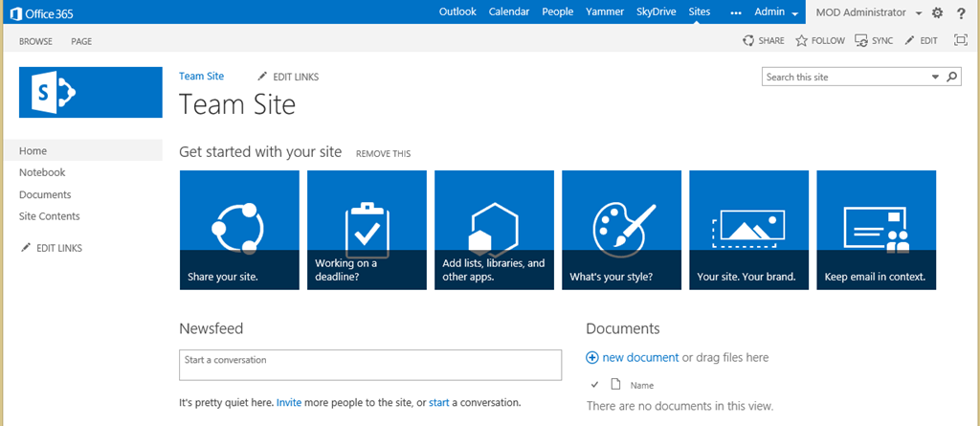Click the Team Site breadcrumb link
The height and width of the screenshot is (426, 980).
[201, 76]
